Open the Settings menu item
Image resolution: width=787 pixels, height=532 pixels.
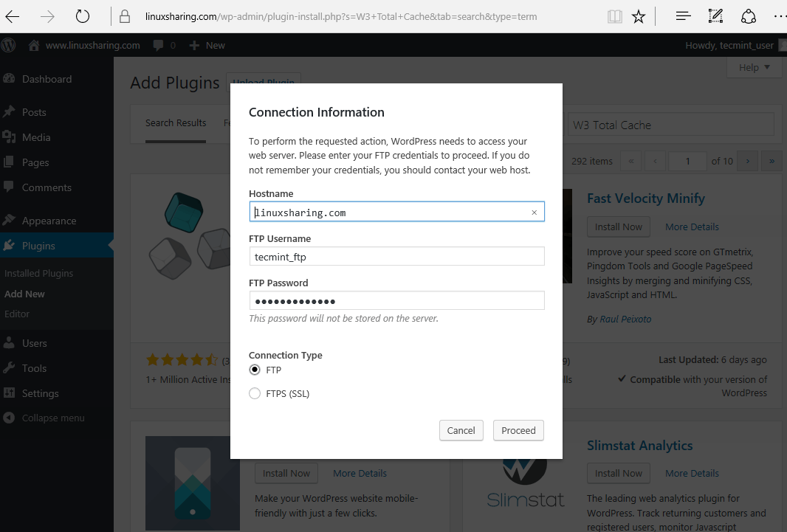[x=40, y=393]
